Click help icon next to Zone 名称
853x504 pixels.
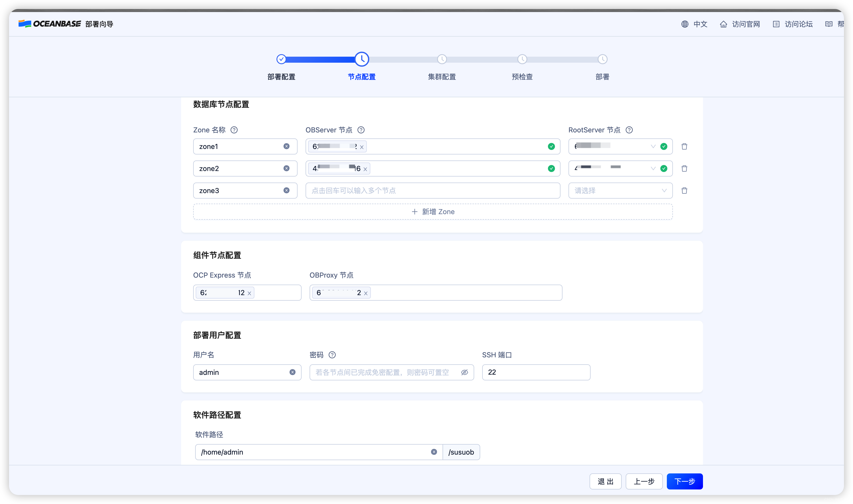coord(234,130)
